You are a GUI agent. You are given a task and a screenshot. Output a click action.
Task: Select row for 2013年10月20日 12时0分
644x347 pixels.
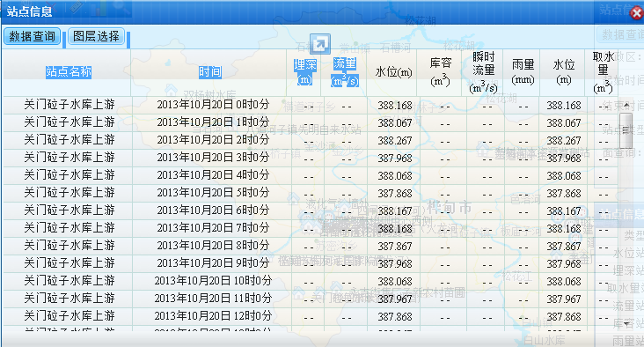pos(311,316)
